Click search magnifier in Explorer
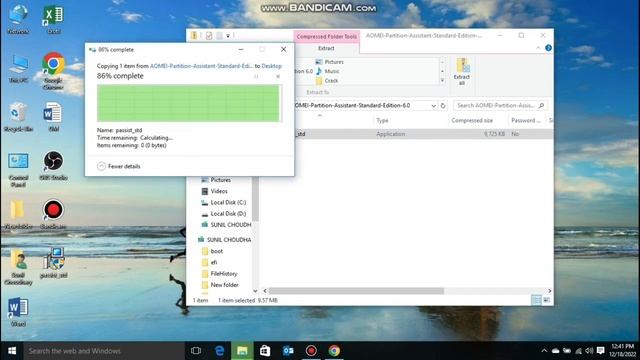Image resolution: width=640 pixels, height=360 pixels. (x=541, y=105)
